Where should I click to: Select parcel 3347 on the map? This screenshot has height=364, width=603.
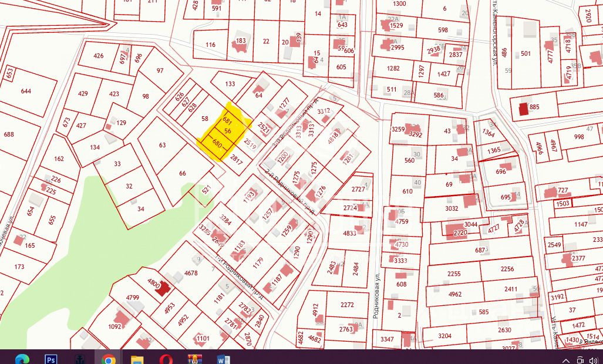pyautogui.click(x=387, y=339)
